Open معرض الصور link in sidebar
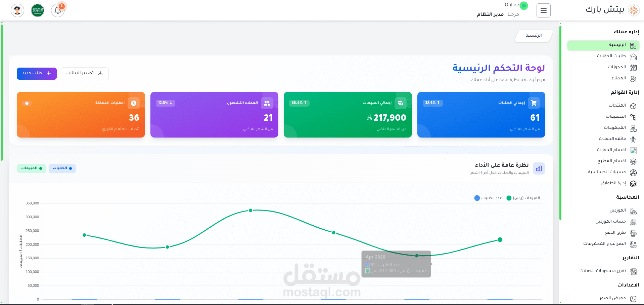Viewport: 644px width, 305px height. pos(612,298)
